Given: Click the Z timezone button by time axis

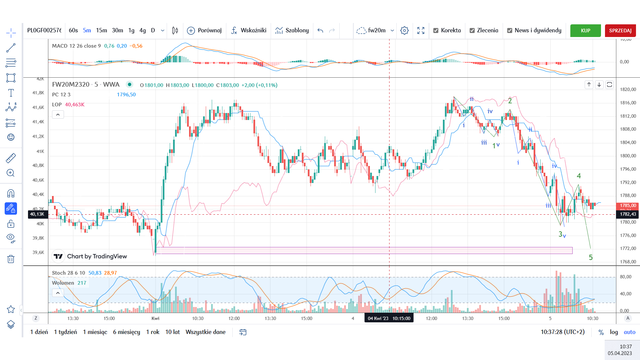Looking at the screenshot, I should pyautogui.click(x=36, y=318).
